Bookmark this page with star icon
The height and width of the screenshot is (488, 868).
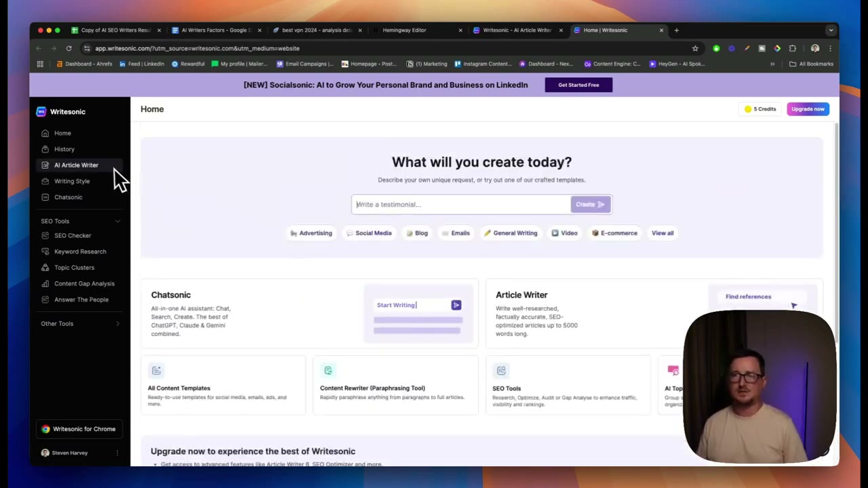695,49
